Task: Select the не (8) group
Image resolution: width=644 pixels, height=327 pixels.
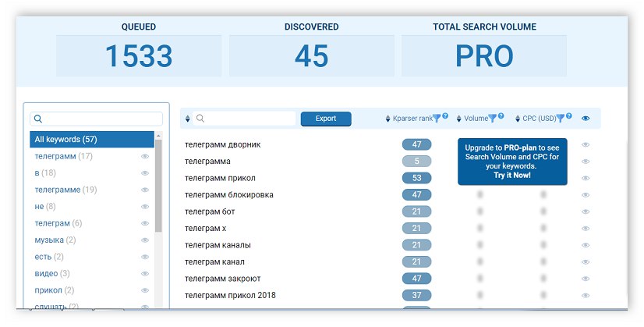Action: [x=45, y=207]
